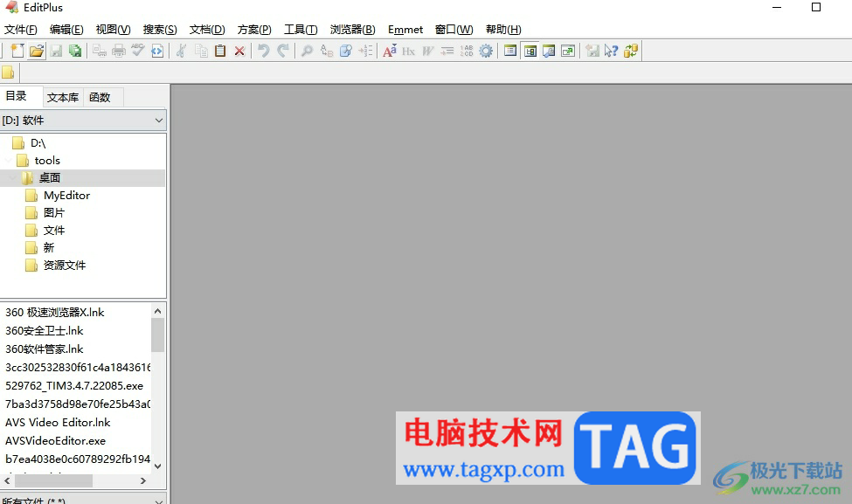Click the context Help cursor icon

(612, 51)
